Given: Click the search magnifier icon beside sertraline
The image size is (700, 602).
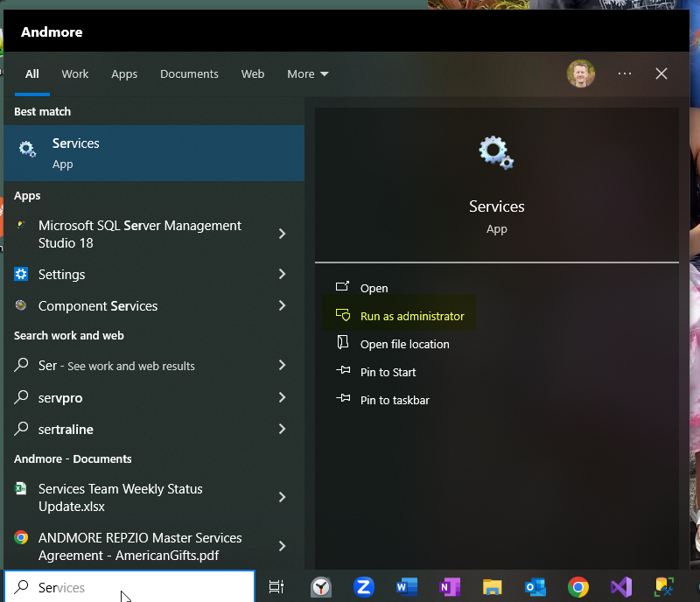Looking at the screenshot, I should pyautogui.click(x=21, y=429).
